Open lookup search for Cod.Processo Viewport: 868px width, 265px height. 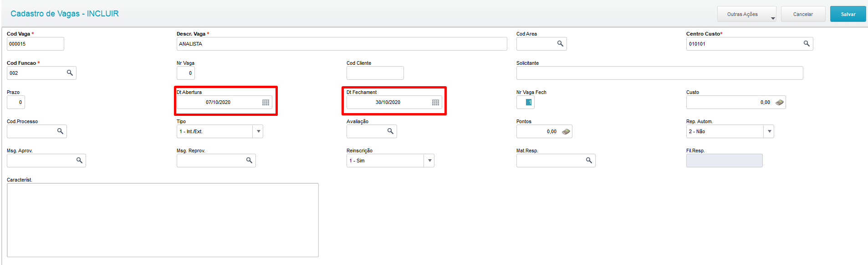(x=60, y=131)
